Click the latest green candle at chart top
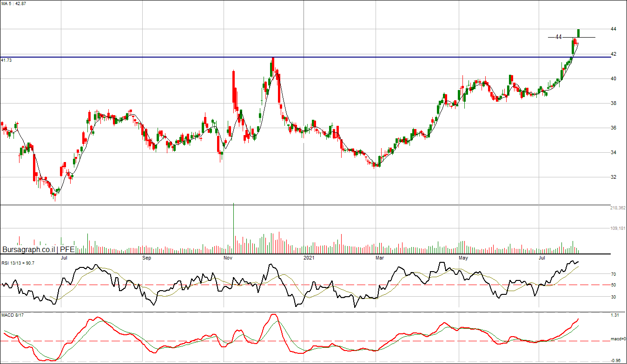 pyautogui.click(x=579, y=33)
